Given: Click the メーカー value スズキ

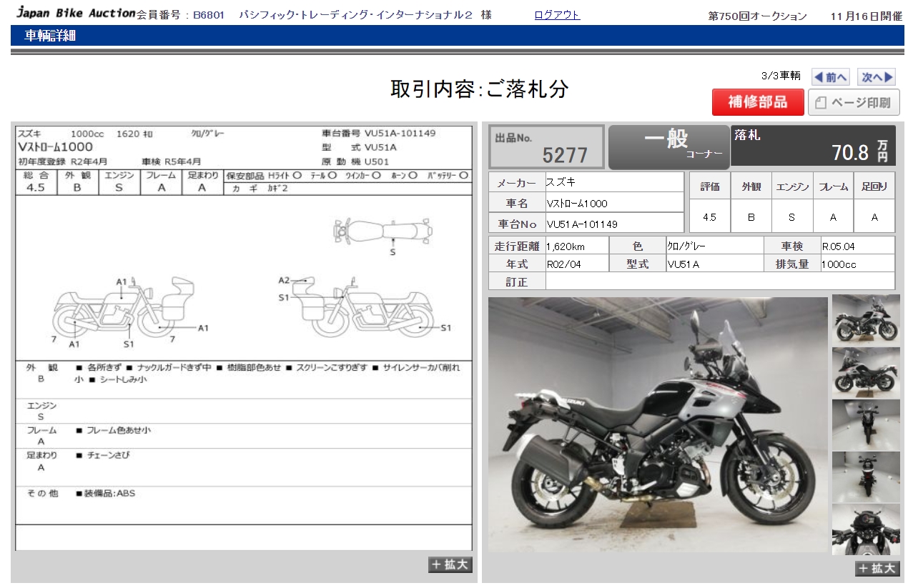Looking at the screenshot, I should [561, 183].
